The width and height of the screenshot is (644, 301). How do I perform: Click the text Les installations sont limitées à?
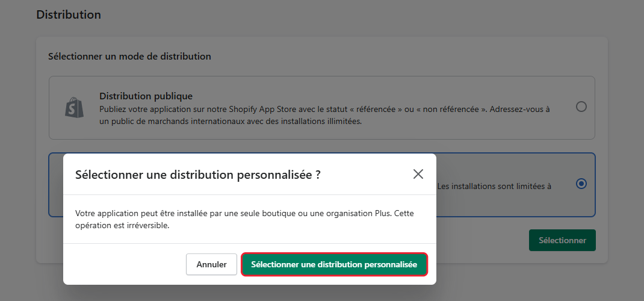(494, 186)
